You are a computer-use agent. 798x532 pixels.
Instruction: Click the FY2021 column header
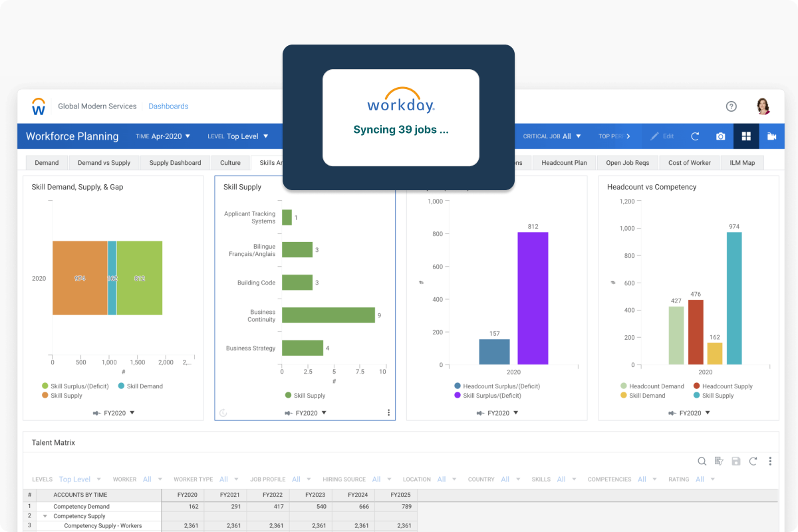click(225, 495)
